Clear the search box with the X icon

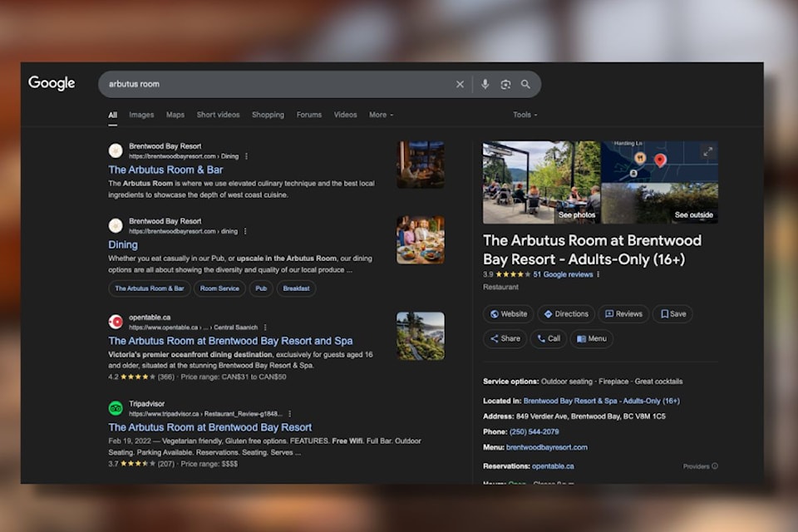coord(460,85)
